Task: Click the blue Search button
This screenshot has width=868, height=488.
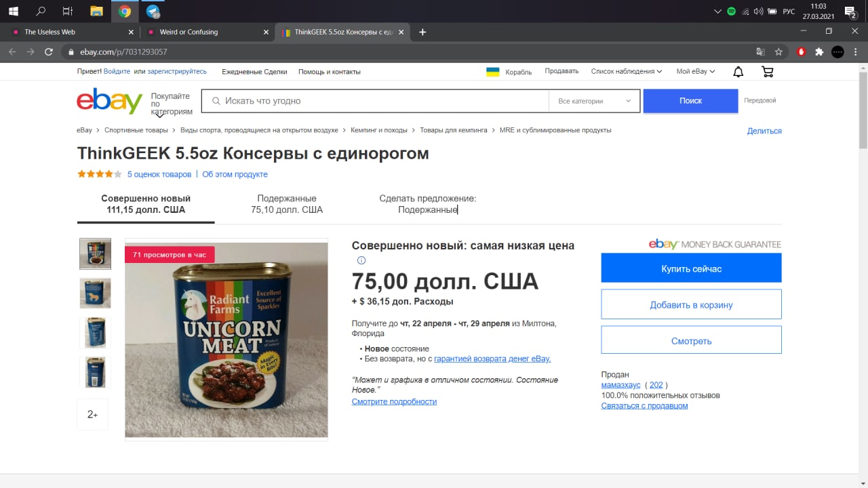Action: (x=690, y=100)
